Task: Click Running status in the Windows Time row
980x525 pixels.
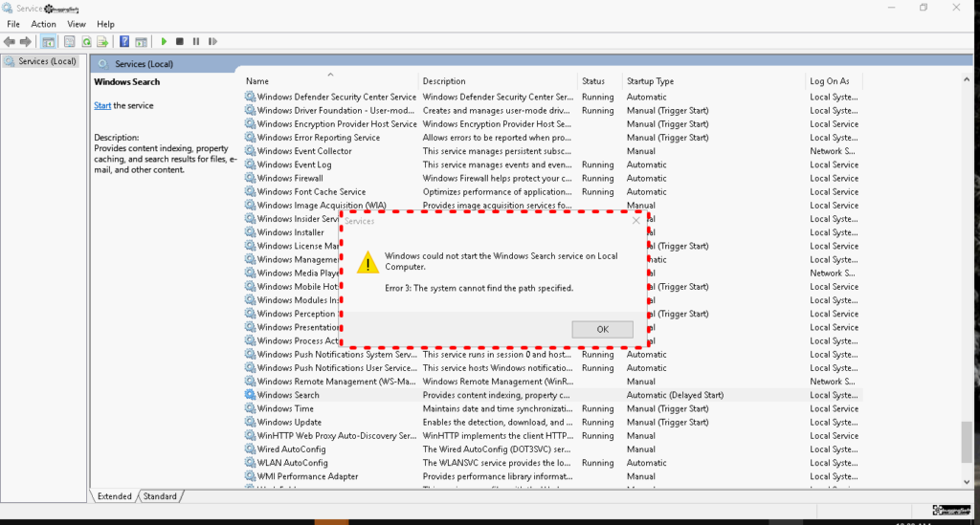Action: click(597, 408)
